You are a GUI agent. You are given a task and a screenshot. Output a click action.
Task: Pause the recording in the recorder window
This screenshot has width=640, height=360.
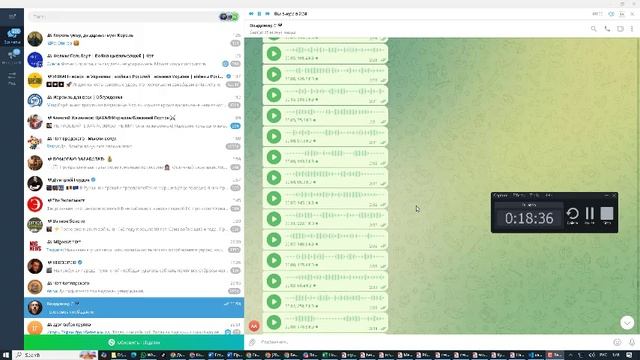589,215
